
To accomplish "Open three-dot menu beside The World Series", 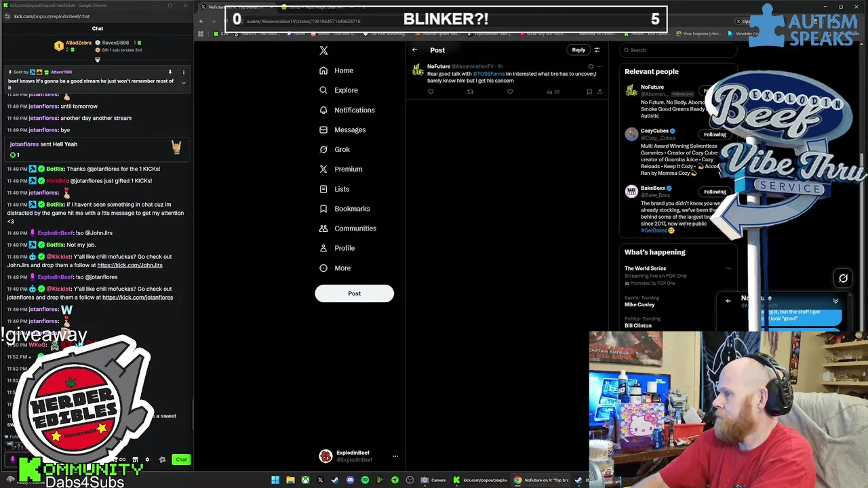I will point(728,268).
